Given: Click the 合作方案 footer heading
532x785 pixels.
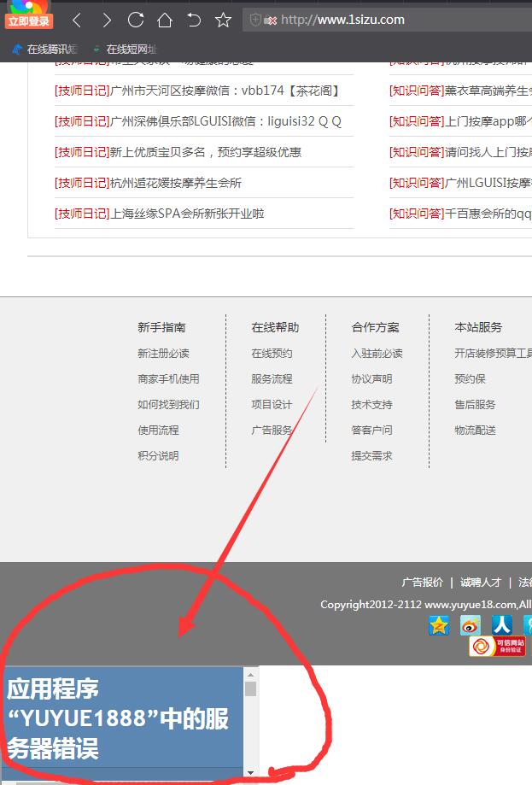Looking at the screenshot, I should [376, 327].
